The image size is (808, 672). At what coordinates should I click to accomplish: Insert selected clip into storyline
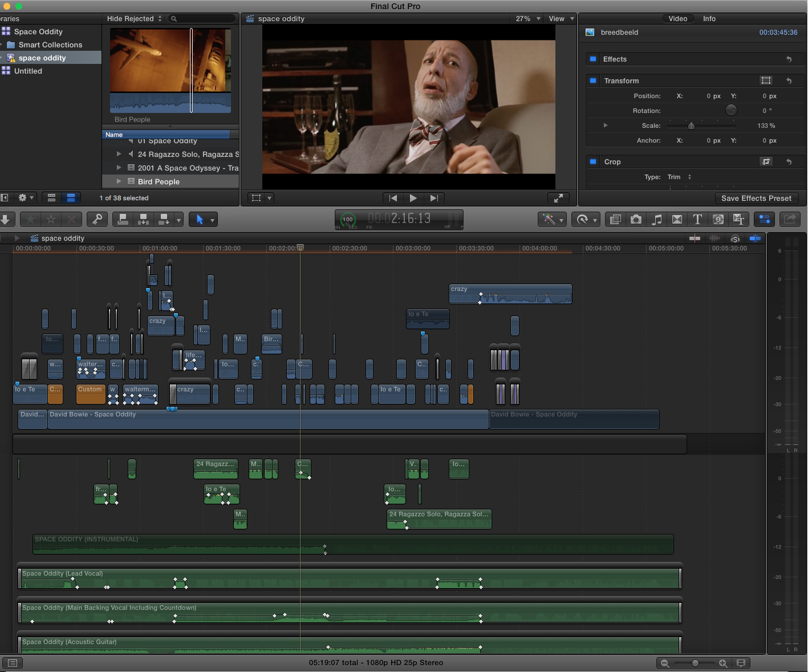click(143, 219)
